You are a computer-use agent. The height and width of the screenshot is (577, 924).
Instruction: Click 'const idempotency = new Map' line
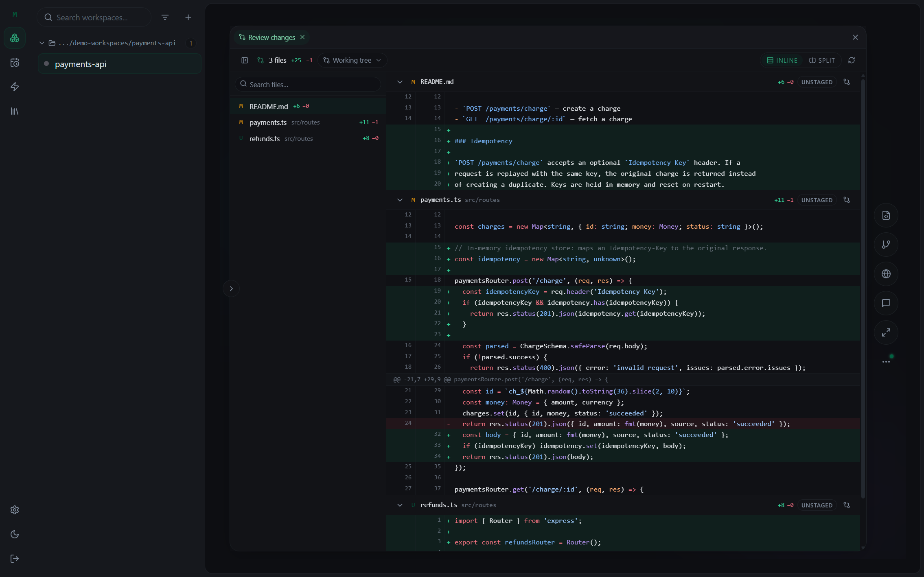[x=623, y=259]
